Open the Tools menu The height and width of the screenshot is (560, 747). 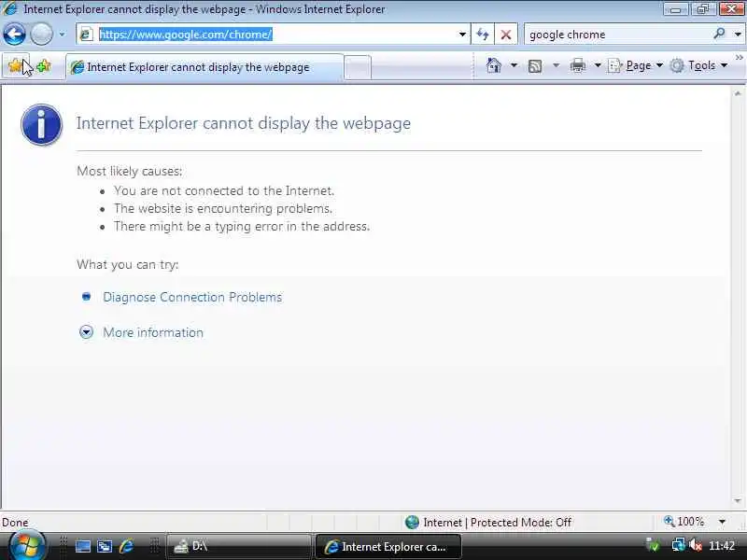(x=698, y=65)
